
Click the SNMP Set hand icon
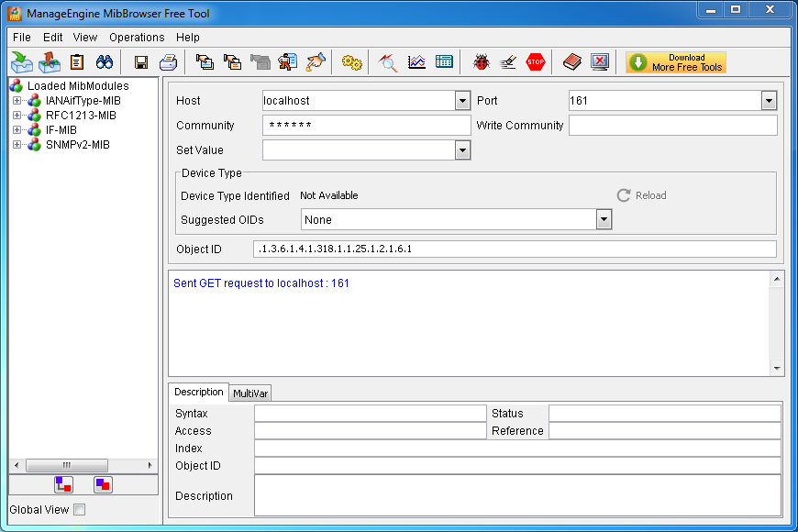[315, 62]
